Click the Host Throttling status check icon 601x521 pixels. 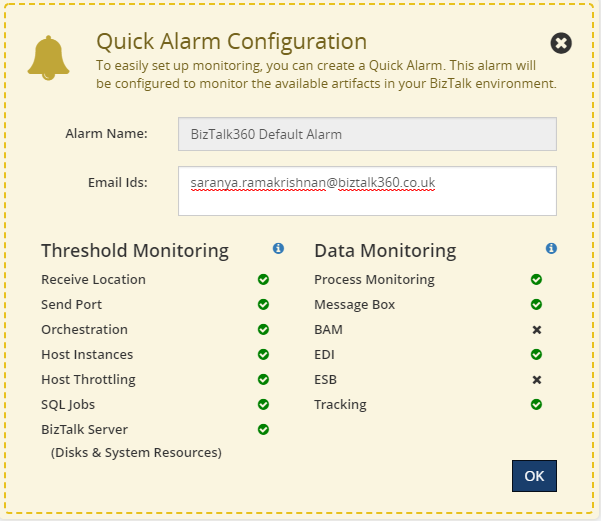(264, 380)
